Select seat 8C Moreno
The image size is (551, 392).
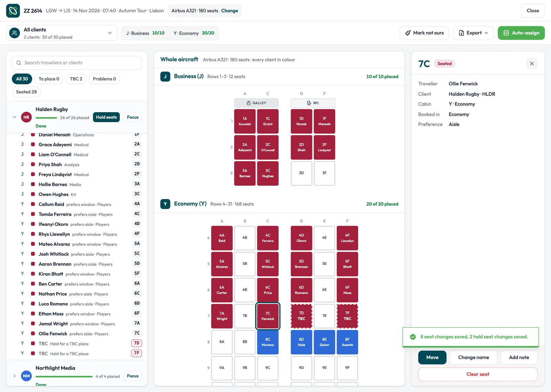(268, 342)
